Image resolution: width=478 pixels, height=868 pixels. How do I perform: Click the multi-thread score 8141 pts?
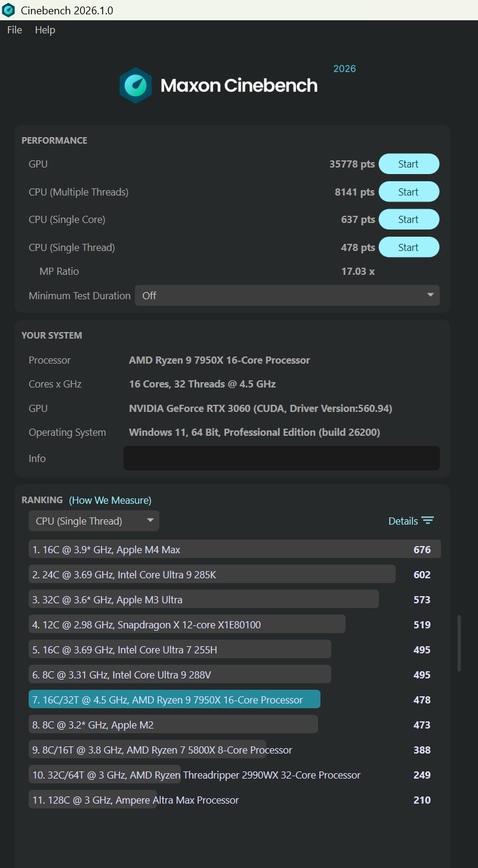point(354,192)
